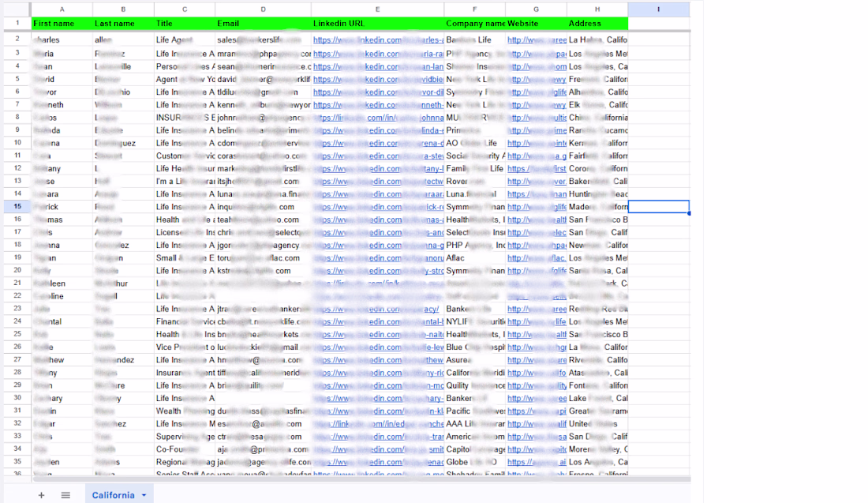Select column D header

(x=264, y=9)
